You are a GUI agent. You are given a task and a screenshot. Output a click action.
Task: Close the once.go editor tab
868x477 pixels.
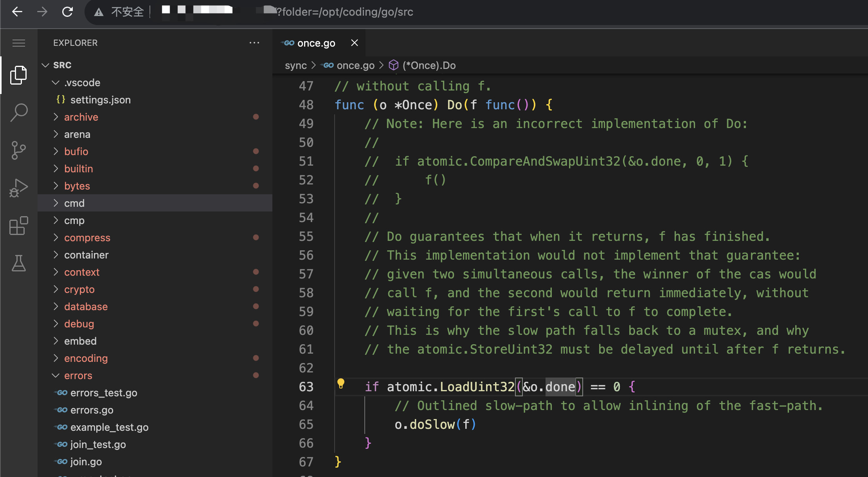pos(354,42)
